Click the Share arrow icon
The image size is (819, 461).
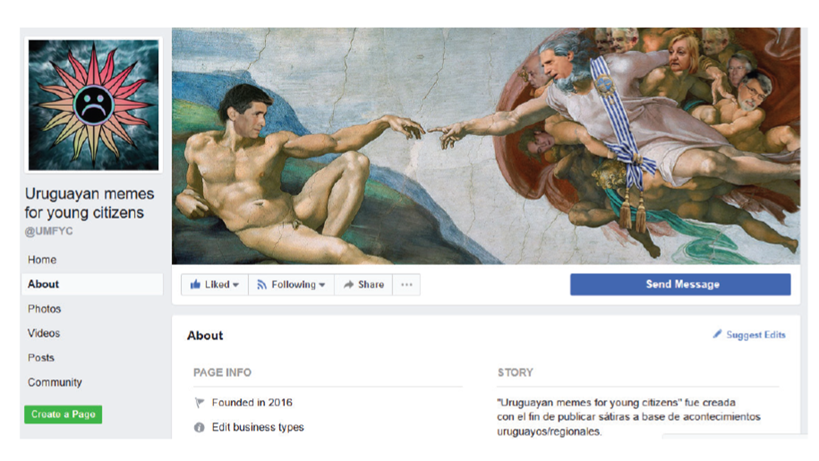(348, 285)
